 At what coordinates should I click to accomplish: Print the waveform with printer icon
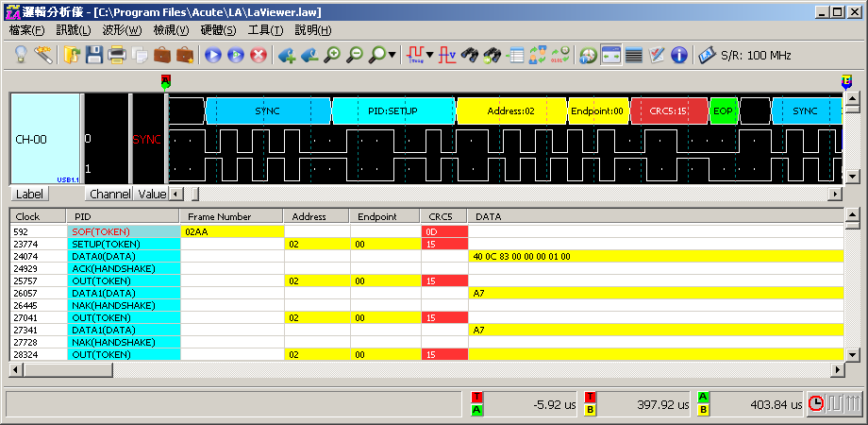117,55
